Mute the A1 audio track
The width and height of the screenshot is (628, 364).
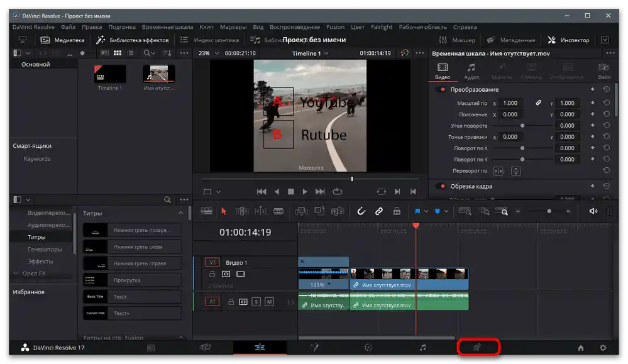[270, 302]
